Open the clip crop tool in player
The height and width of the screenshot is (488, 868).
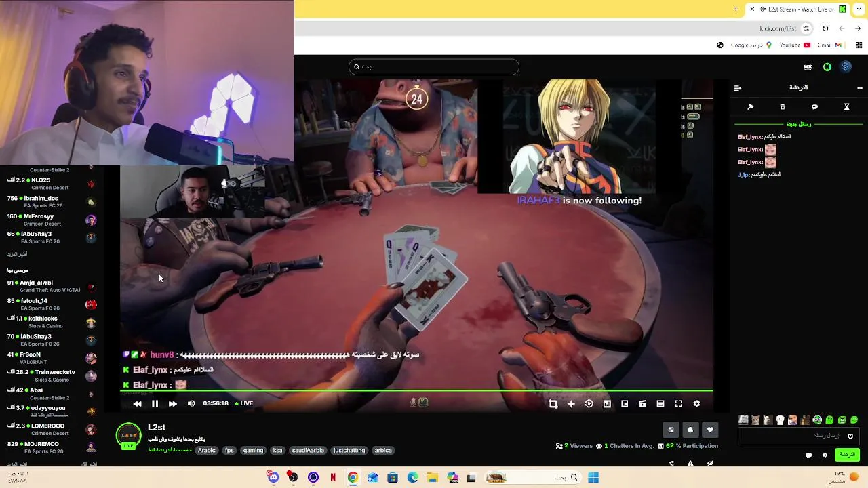pos(553,403)
